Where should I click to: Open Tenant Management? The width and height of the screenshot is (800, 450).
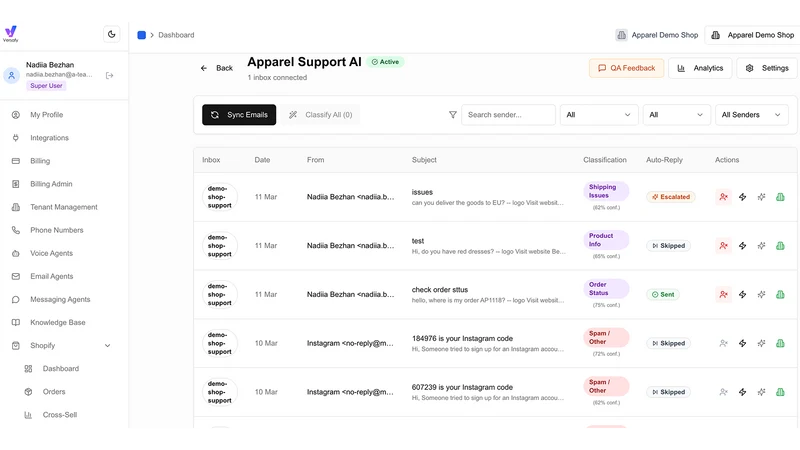pyautogui.click(x=64, y=207)
